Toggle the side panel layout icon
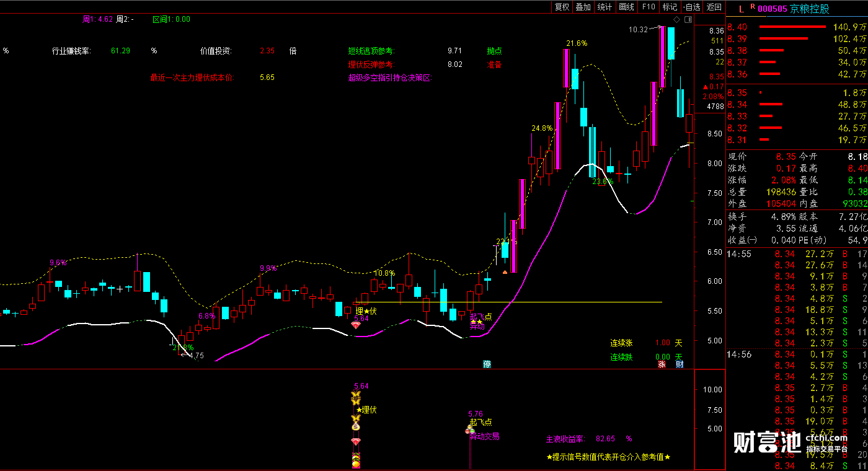 pos(688,20)
